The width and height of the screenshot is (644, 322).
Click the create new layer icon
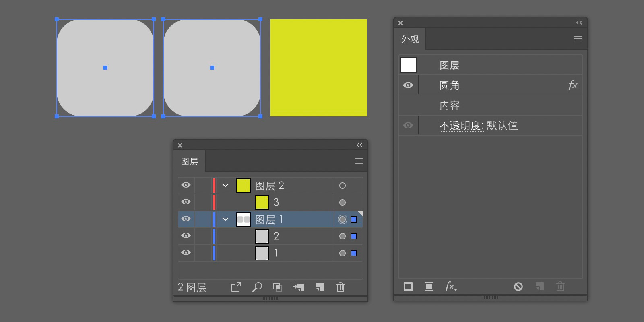320,287
